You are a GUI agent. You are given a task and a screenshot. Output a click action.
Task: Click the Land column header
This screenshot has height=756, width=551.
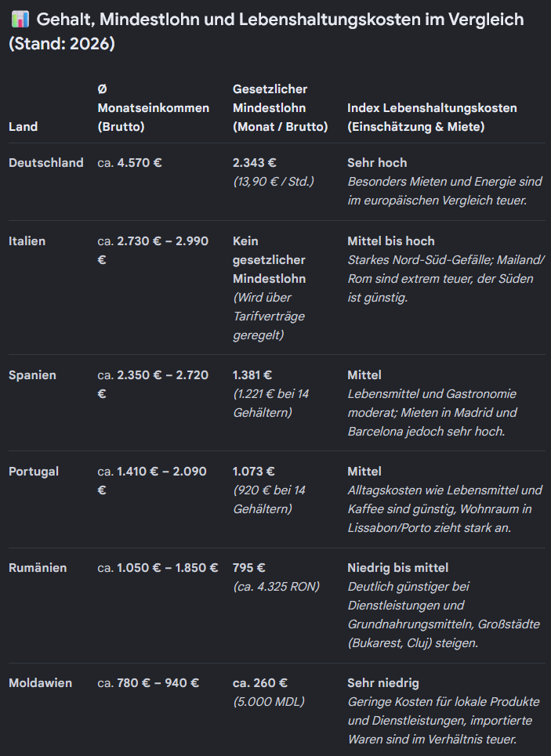[24, 126]
